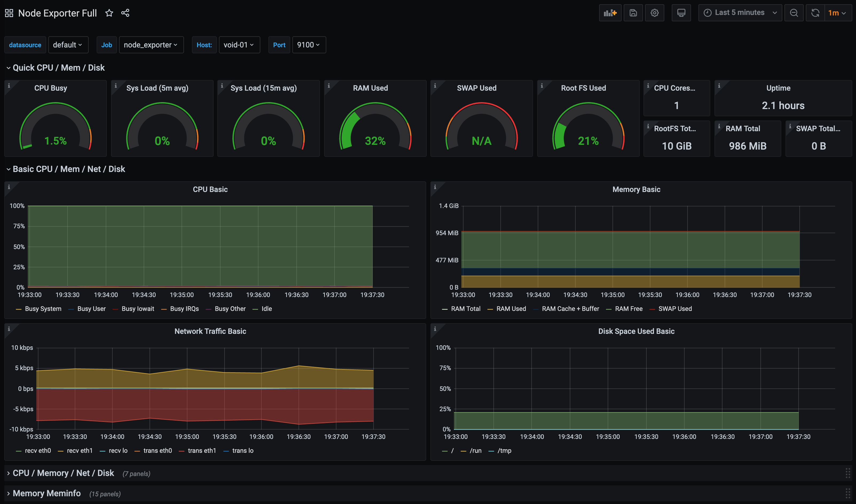Open the Host dropdown showing void-01
Screen dimensions: 856x504
pos(239,45)
